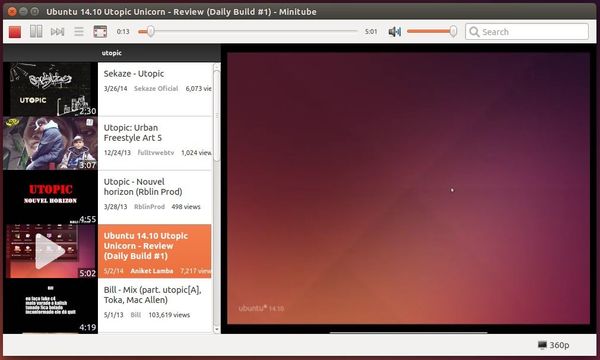Click the playback seek slider track
The width and height of the screenshot is (600, 360).
[248, 31]
